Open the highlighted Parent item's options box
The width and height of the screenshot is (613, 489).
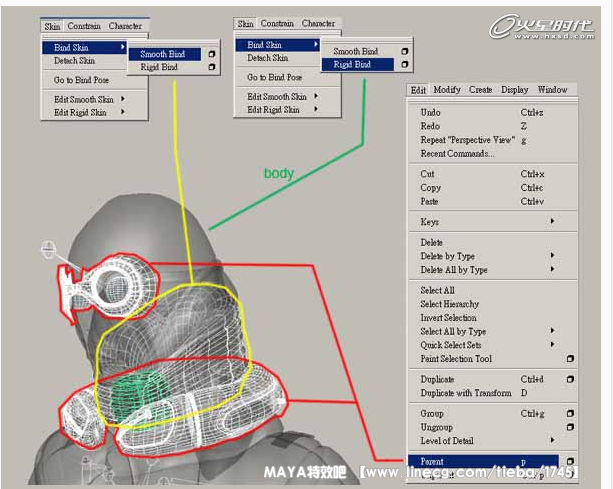click(570, 462)
